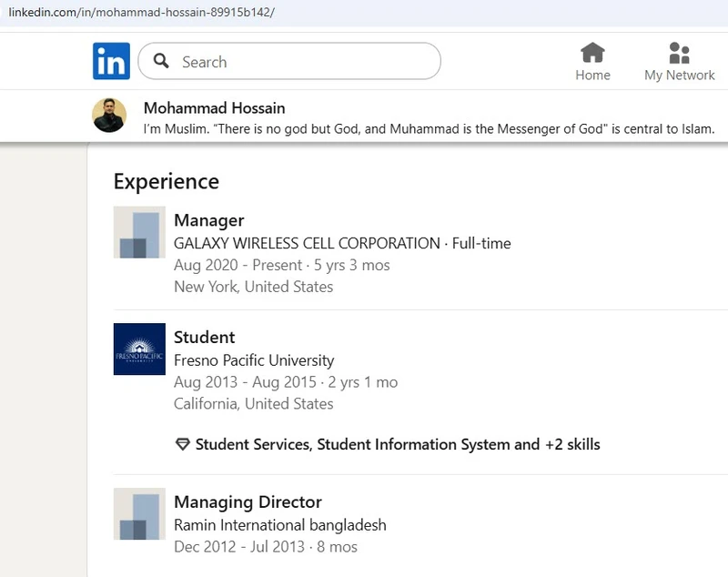Click the Experience section heading
The image size is (728, 577).
pyautogui.click(x=167, y=181)
